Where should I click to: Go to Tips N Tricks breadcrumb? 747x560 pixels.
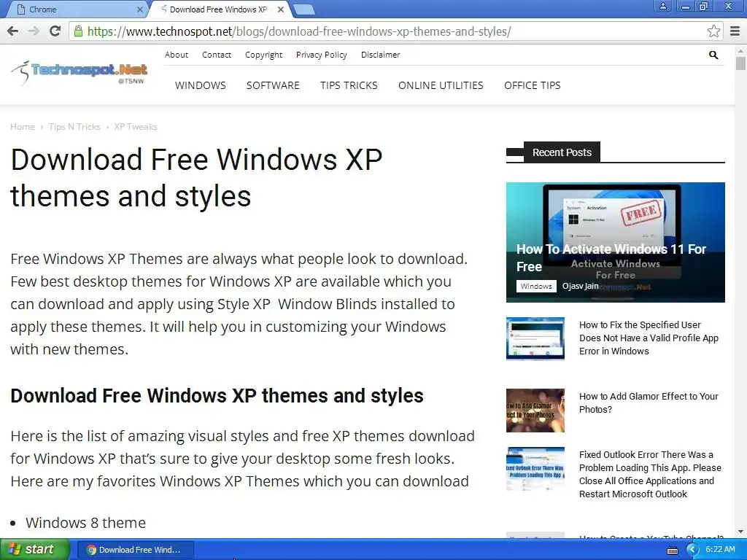coord(74,127)
